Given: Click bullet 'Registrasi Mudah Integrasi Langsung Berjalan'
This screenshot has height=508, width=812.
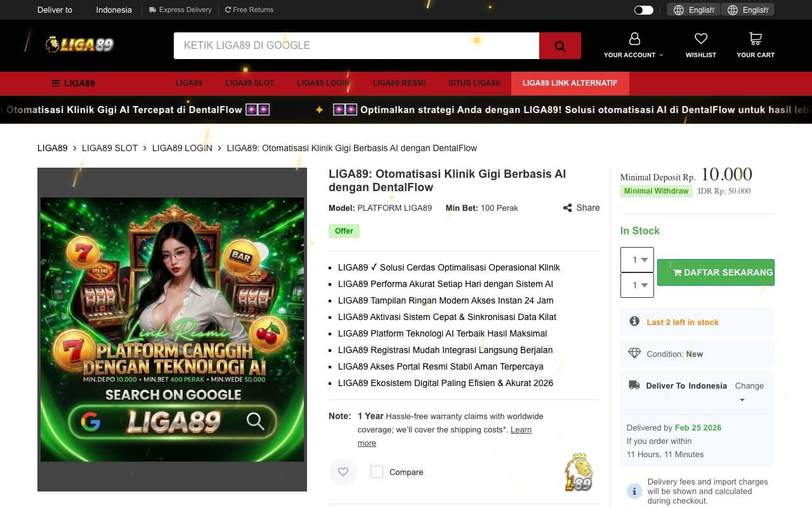Looking at the screenshot, I should pos(445,350).
